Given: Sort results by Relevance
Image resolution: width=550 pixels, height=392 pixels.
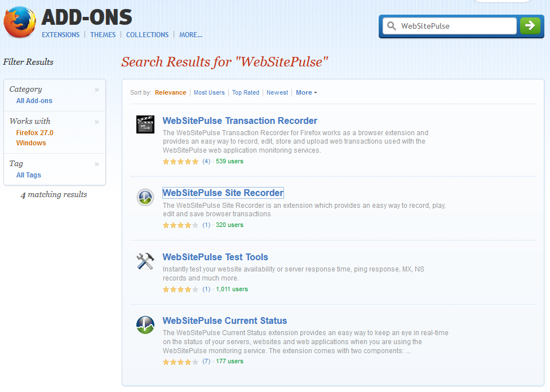Looking at the screenshot, I should pos(171,92).
